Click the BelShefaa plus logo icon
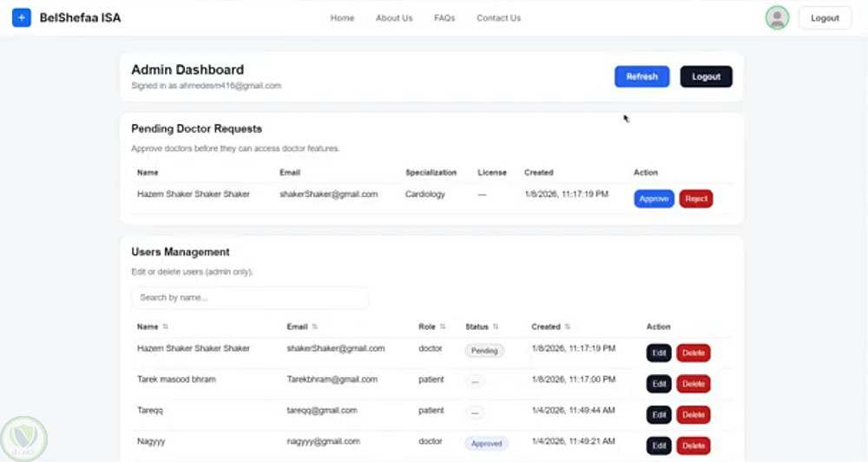Viewport: 868px width, 462px height. [22, 17]
